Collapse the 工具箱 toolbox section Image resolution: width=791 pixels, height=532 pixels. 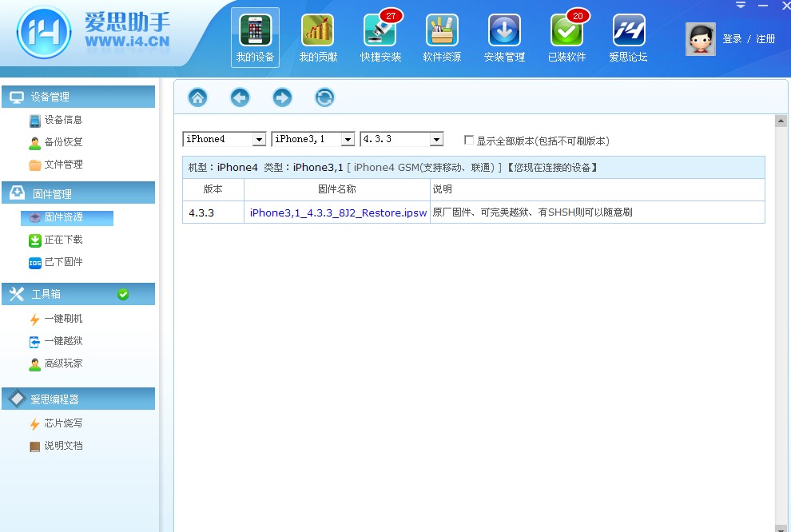pyautogui.click(x=78, y=294)
